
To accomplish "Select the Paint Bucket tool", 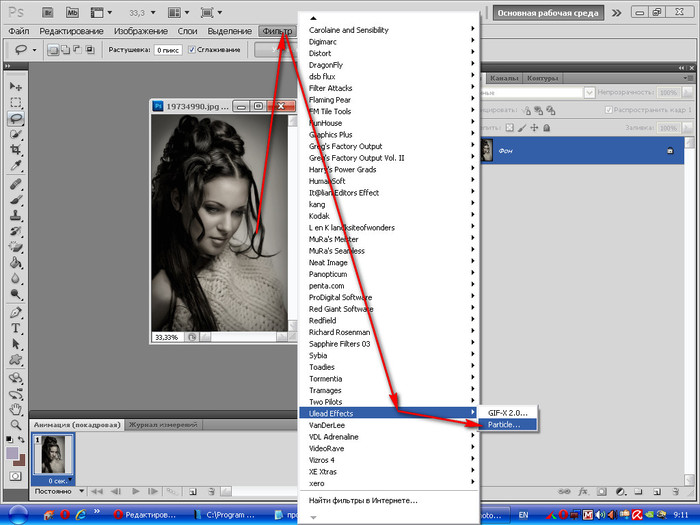I will click(16, 262).
